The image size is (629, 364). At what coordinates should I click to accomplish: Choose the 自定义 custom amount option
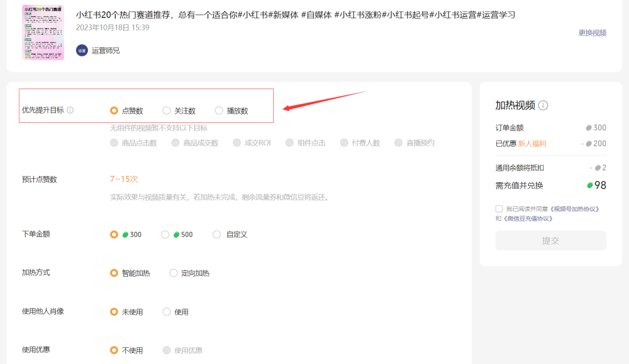tap(217, 234)
